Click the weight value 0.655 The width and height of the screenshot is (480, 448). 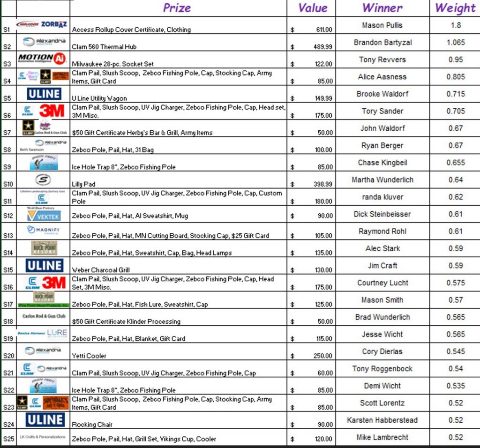[456, 163]
